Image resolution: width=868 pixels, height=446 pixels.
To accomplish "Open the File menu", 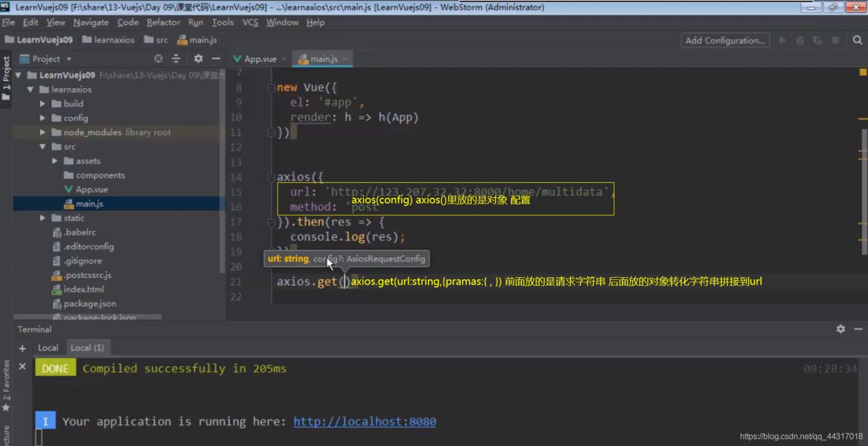I will click(8, 22).
